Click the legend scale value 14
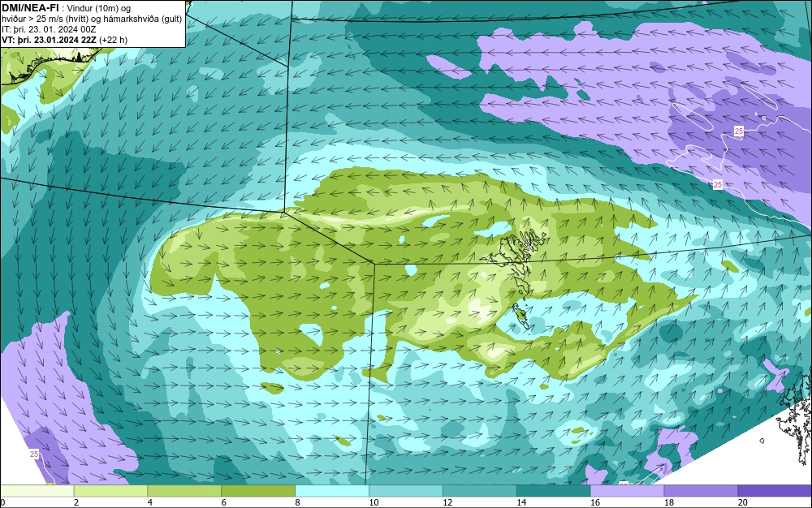812x508 pixels. click(x=521, y=502)
